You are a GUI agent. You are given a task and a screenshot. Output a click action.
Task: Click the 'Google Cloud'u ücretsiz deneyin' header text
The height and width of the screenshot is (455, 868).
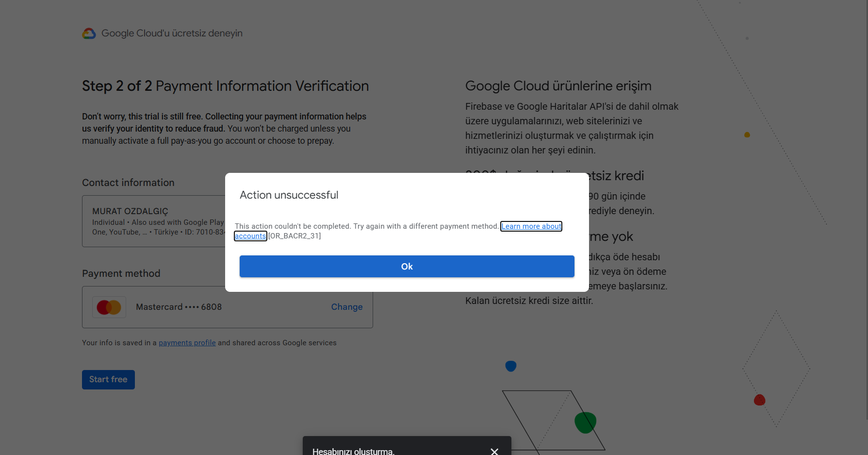[x=172, y=34]
